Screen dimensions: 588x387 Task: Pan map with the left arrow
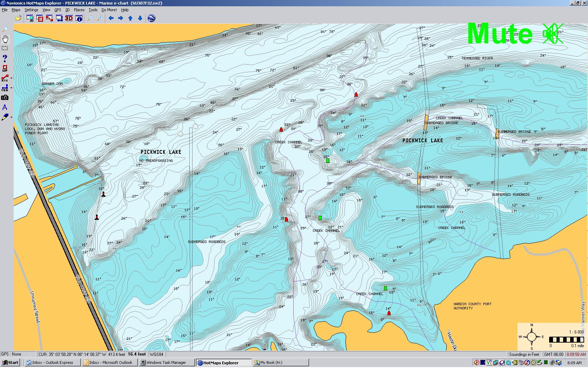[111, 18]
